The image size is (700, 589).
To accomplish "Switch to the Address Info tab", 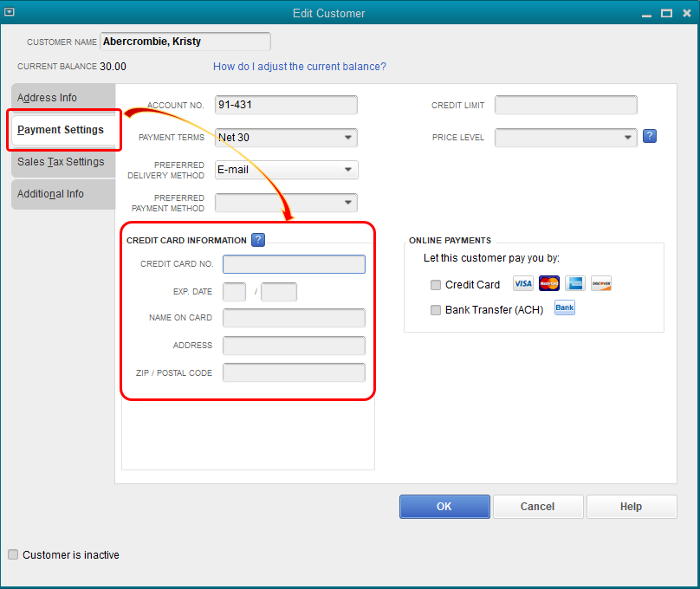I will [63, 98].
